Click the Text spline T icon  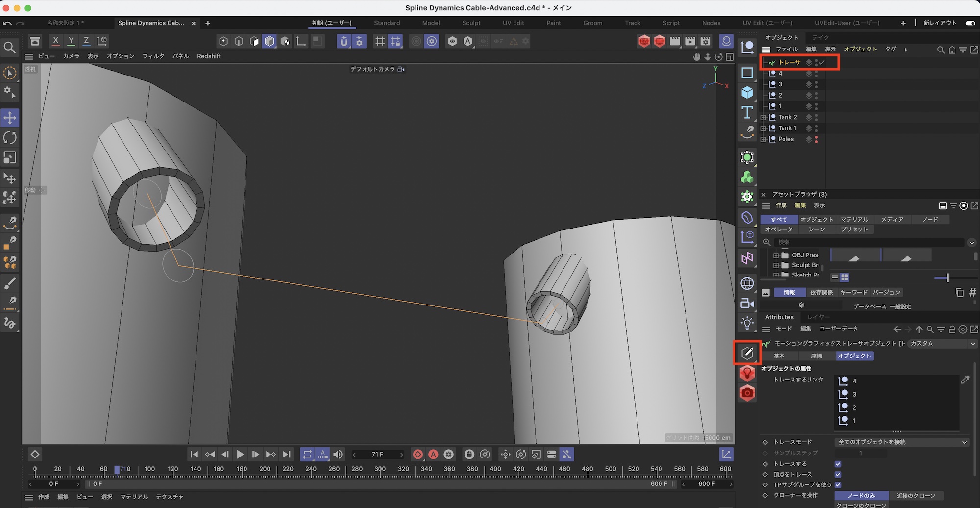point(747,113)
